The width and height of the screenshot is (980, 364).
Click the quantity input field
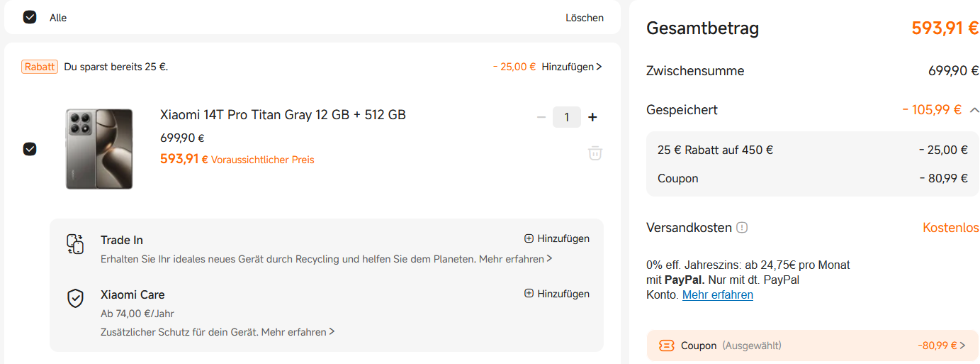(567, 117)
